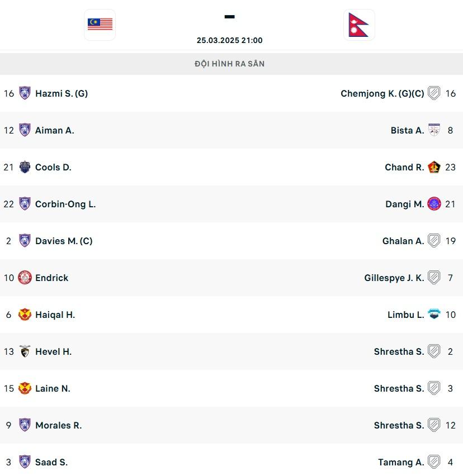Select captain Davies M. (C)
Image resolution: width=463 pixels, height=476 pixels.
click(x=64, y=241)
